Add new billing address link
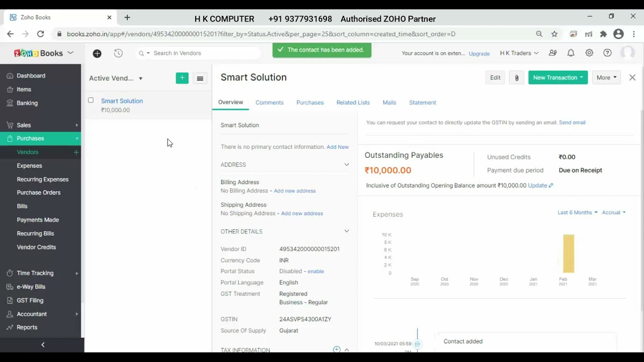644x362 pixels. [295, 191]
